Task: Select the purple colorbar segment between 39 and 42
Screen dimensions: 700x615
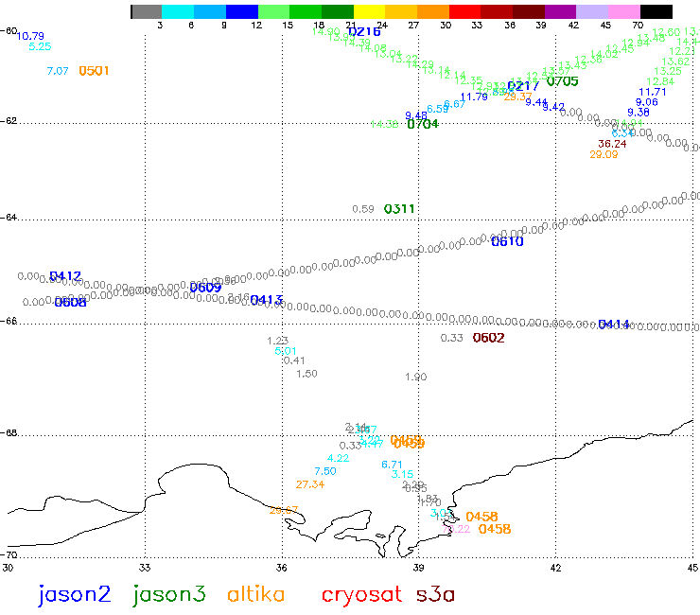Action: (560, 11)
